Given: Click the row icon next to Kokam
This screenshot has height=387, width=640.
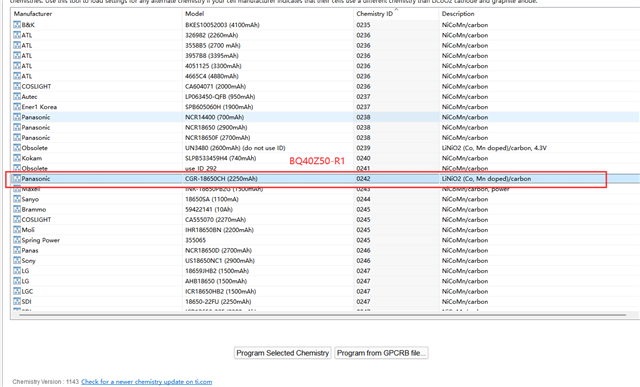Looking at the screenshot, I should tap(17, 158).
